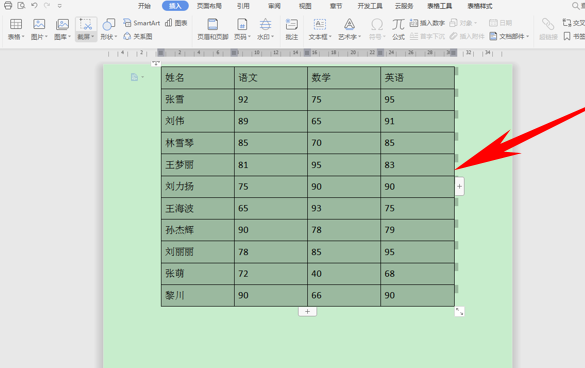585x368 pixels.
Task: Expand the 文本框 dropdown arrow
Action: coord(330,37)
